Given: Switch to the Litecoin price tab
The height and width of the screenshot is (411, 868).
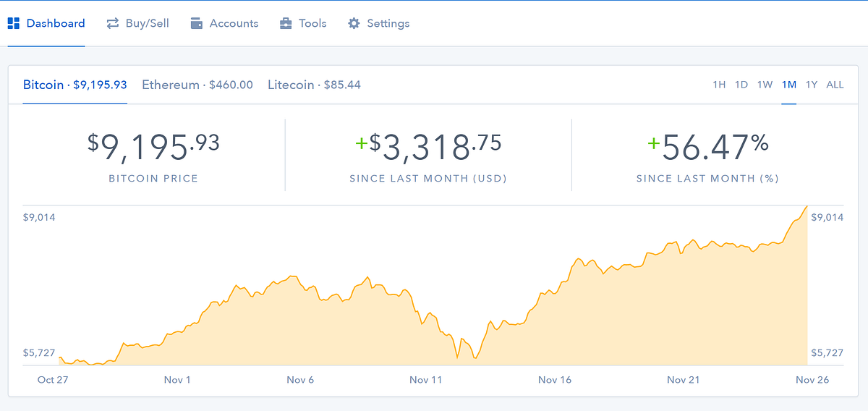Looking at the screenshot, I should (x=314, y=85).
